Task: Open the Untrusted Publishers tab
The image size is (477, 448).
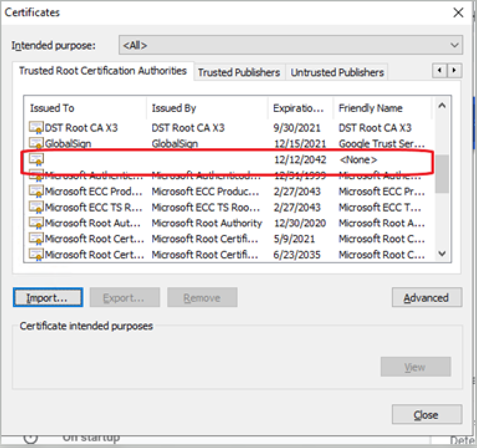Action: click(x=337, y=72)
